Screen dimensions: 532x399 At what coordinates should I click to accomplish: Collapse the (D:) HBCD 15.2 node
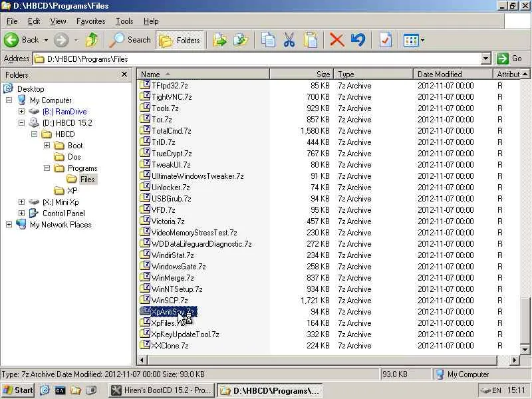pyautogui.click(x=21, y=122)
